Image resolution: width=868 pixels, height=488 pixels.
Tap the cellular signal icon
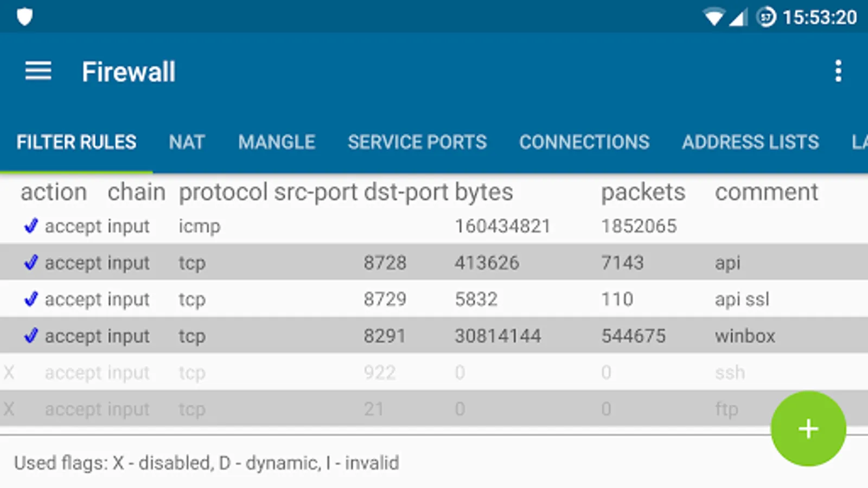pos(738,17)
